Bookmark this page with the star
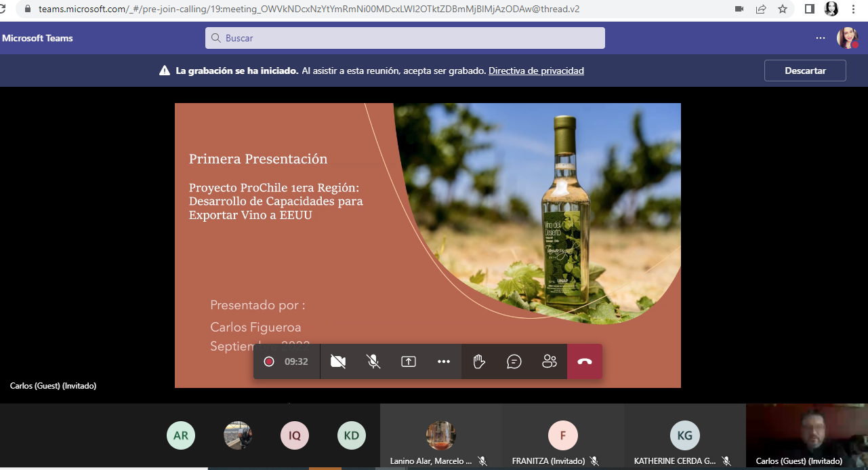 coord(783,9)
